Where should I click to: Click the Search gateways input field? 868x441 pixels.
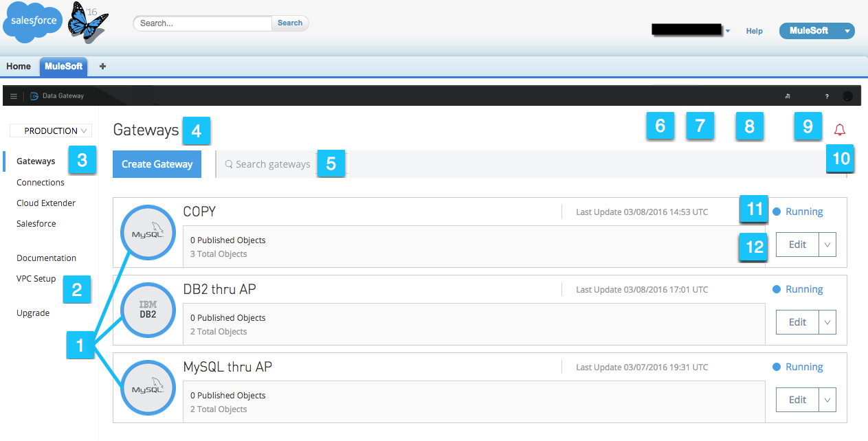(273, 164)
